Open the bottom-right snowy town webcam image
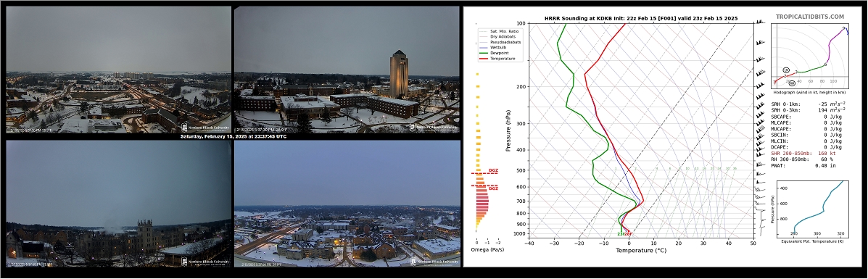Image resolution: width=868 pixels, height=279 pixels. click(347, 204)
